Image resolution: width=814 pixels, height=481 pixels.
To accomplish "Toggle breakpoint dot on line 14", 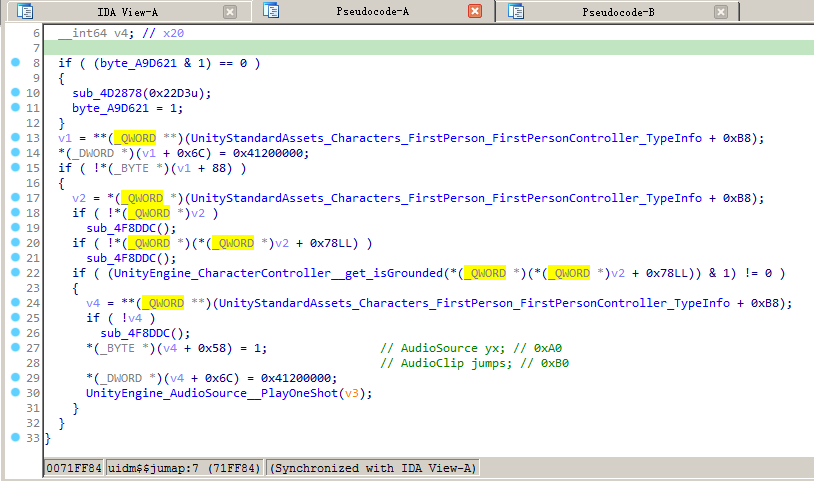I will (x=16, y=153).
